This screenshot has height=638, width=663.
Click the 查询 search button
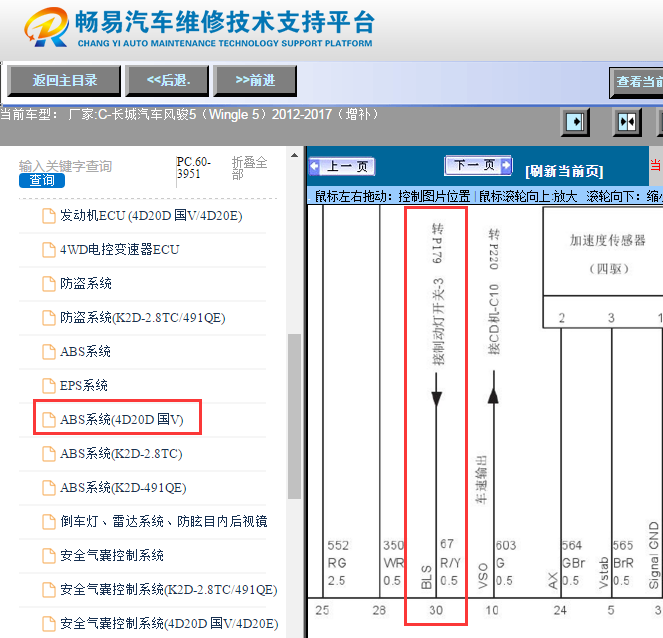point(42,180)
